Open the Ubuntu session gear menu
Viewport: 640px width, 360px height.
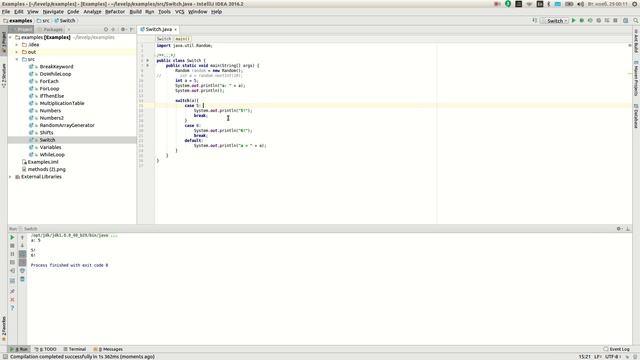tap(636, 4)
